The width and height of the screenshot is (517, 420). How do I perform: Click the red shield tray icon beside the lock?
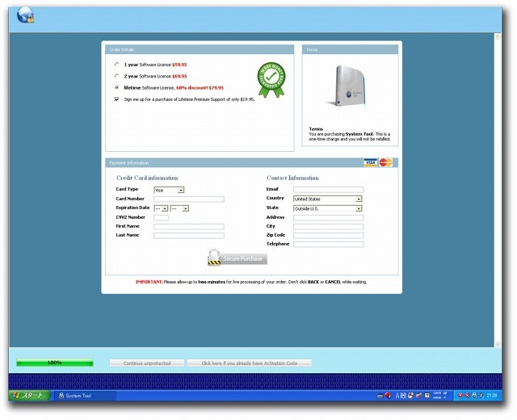467,395
